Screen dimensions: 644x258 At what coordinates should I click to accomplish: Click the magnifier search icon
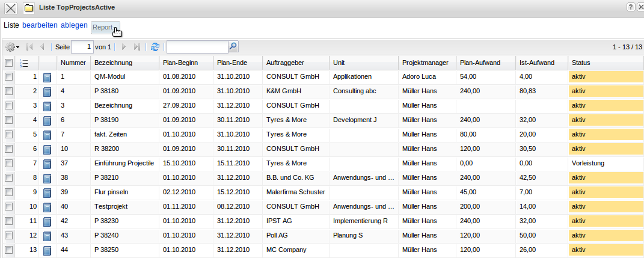pyautogui.click(x=233, y=46)
